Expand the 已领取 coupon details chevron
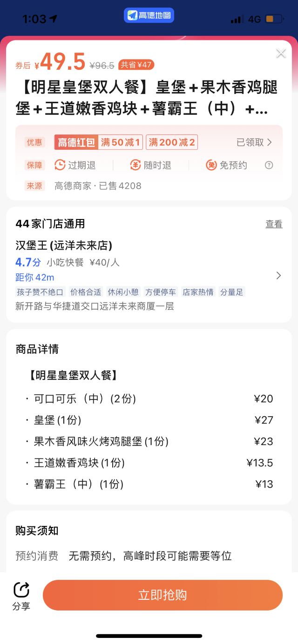The image size is (298, 644). tap(269, 142)
